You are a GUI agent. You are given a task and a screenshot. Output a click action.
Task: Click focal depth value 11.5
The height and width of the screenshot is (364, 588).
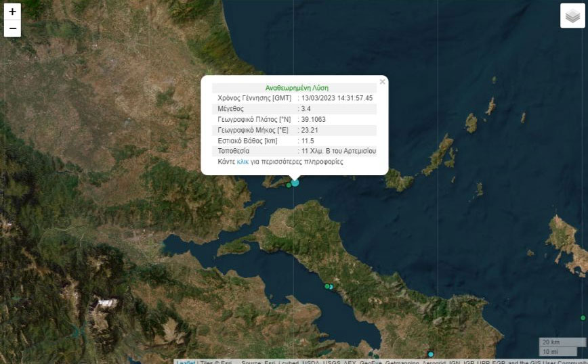click(x=308, y=141)
